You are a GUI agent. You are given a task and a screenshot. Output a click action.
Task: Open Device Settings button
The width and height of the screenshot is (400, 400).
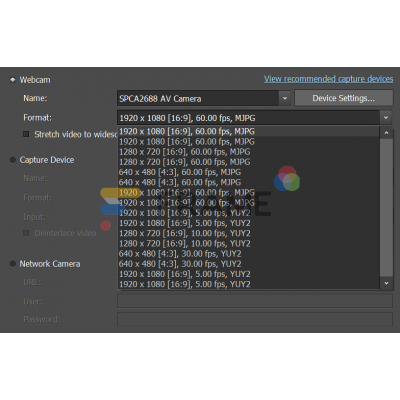click(x=344, y=98)
